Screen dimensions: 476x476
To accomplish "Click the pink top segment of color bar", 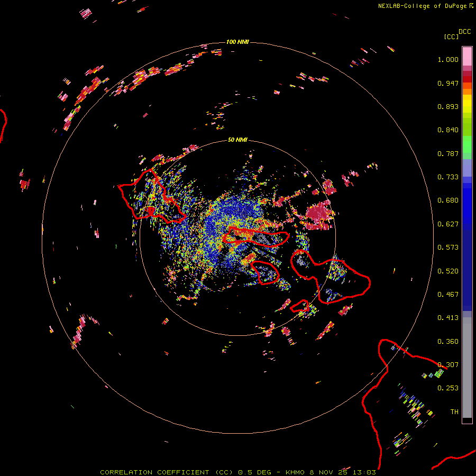I will point(467,57).
